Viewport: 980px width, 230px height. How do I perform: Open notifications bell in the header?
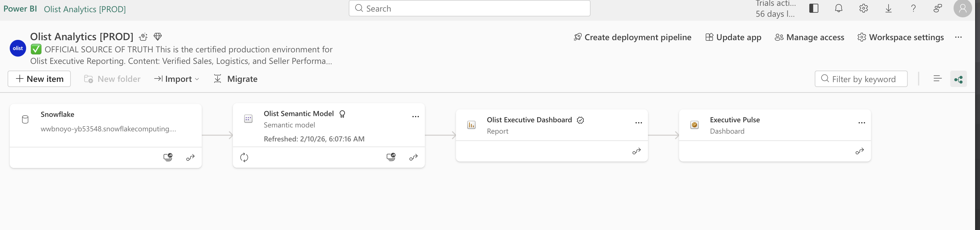tap(838, 9)
